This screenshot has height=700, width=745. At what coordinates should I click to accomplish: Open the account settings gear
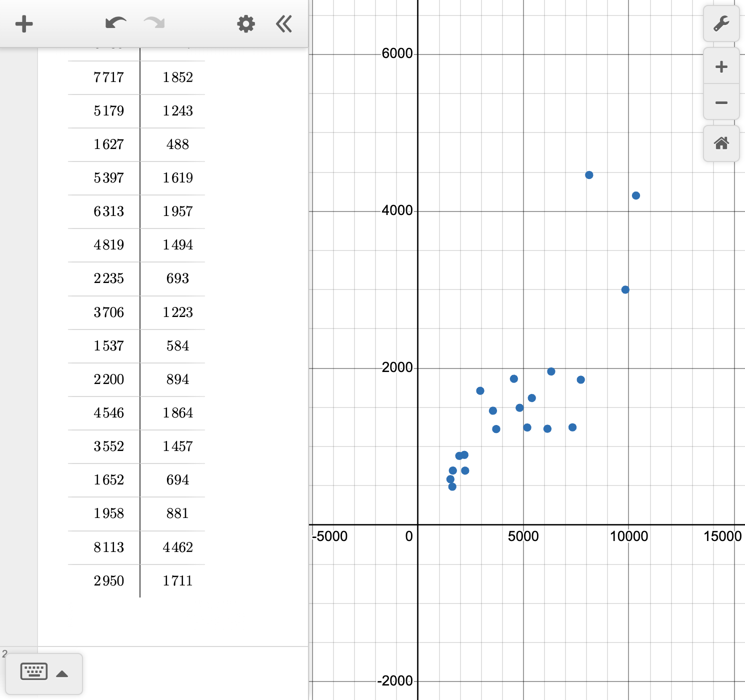click(x=245, y=23)
